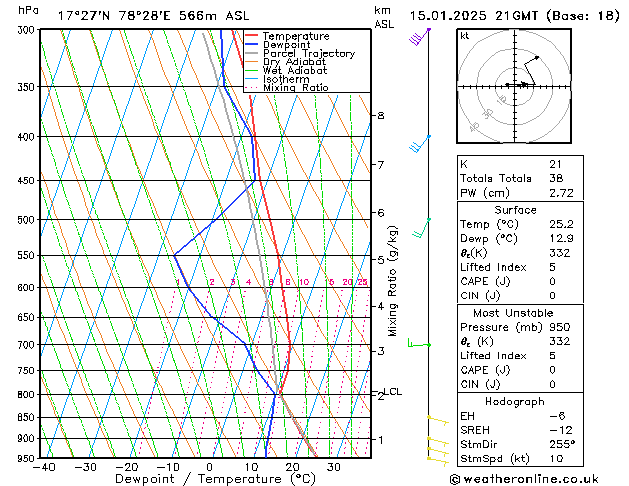Click the Lifted Index row under Surface
Viewport: 629px width, 486px height.
[x=520, y=267]
